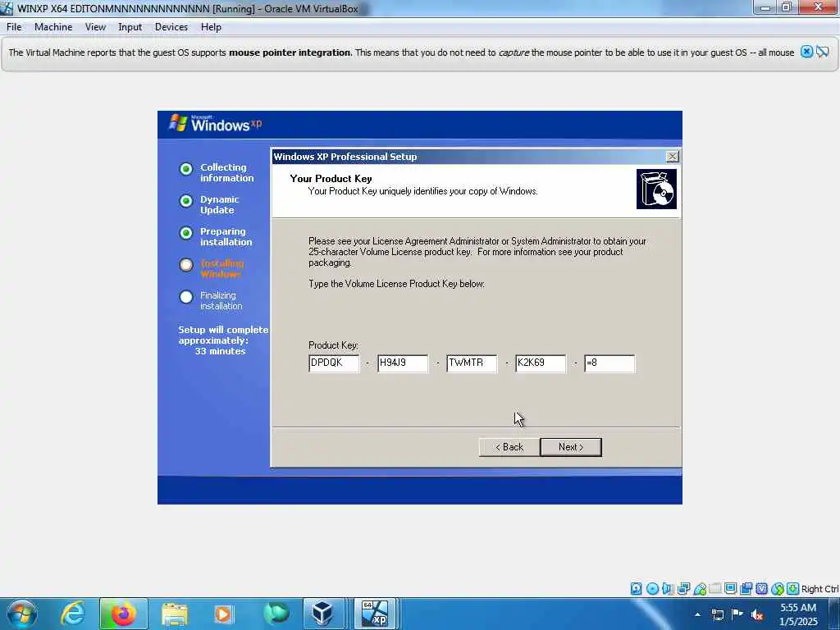Close the Windows XP Professional Setup dialog
840x630 pixels.
tap(673, 157)
